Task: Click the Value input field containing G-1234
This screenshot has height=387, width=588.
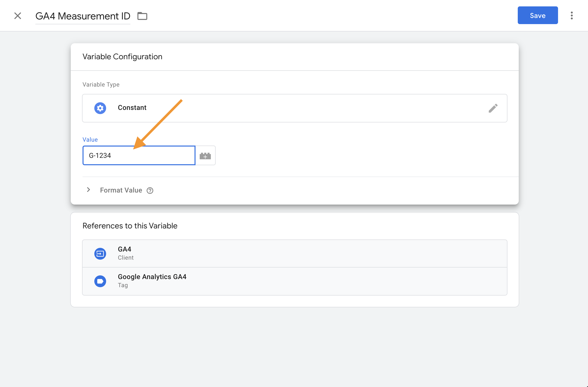Action: pyautogui.click(x=139, y=155)
